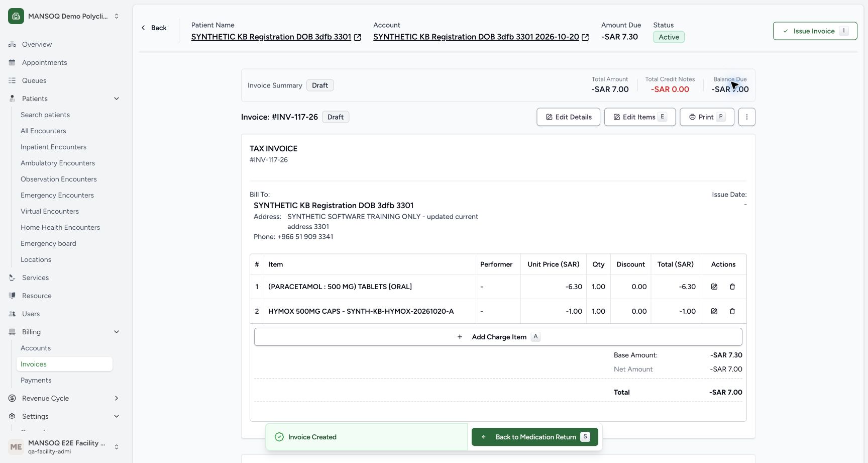Click Edit Items button
This screenshot has width=868, height=463.
640,117
